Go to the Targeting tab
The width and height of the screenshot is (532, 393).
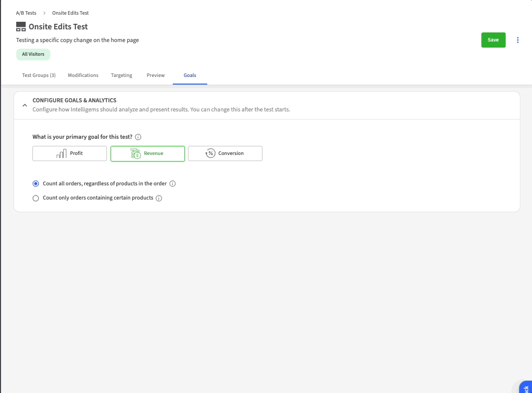(x=122, y=75)
